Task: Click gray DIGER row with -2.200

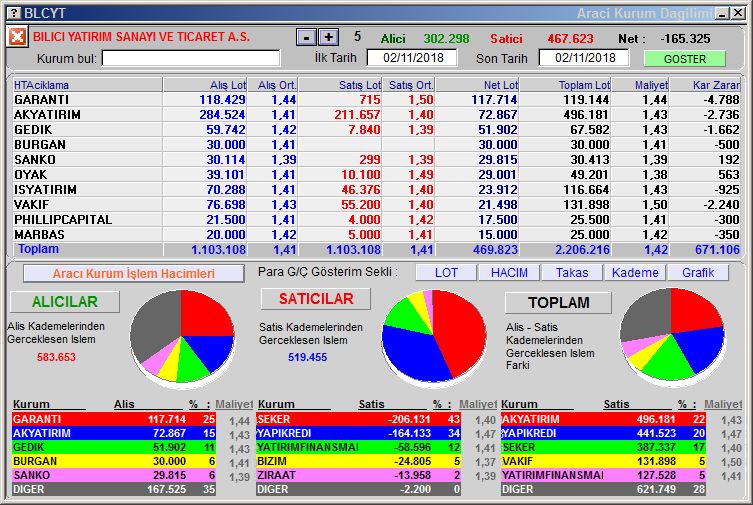Action: pos(359,489)
